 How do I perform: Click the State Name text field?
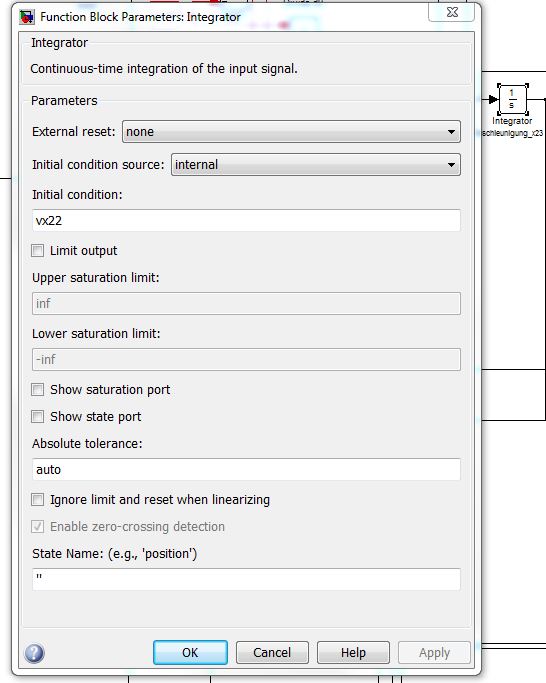[x=246, y=579]
